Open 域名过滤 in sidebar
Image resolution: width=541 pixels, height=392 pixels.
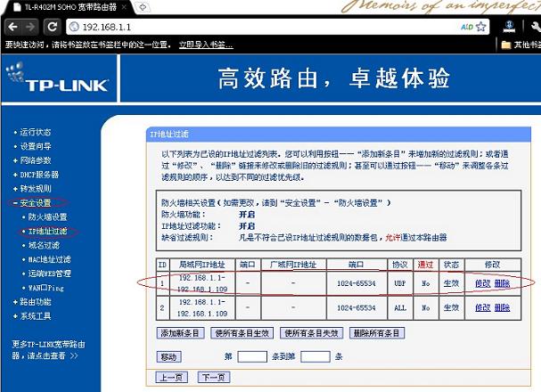click(44, 245)
